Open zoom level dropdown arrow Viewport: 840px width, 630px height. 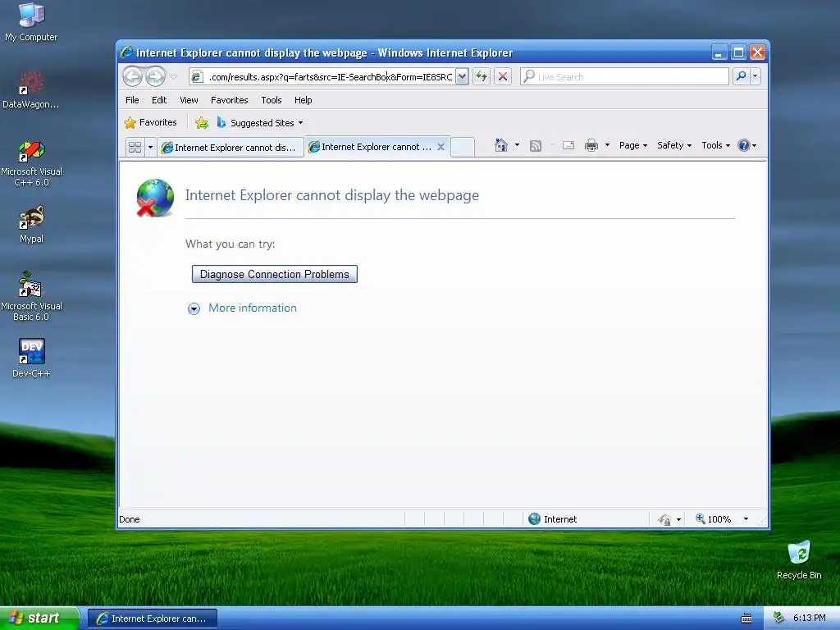pos(746,519)
